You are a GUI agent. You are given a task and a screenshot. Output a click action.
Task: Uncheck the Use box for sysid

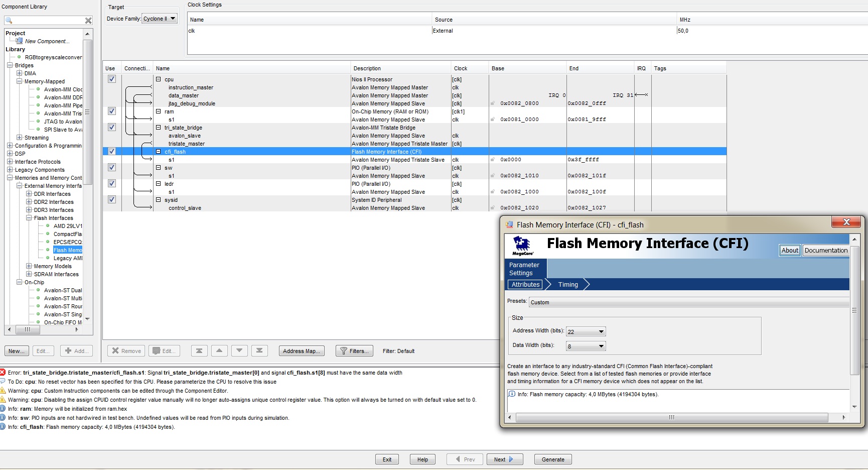pos(112,199)
